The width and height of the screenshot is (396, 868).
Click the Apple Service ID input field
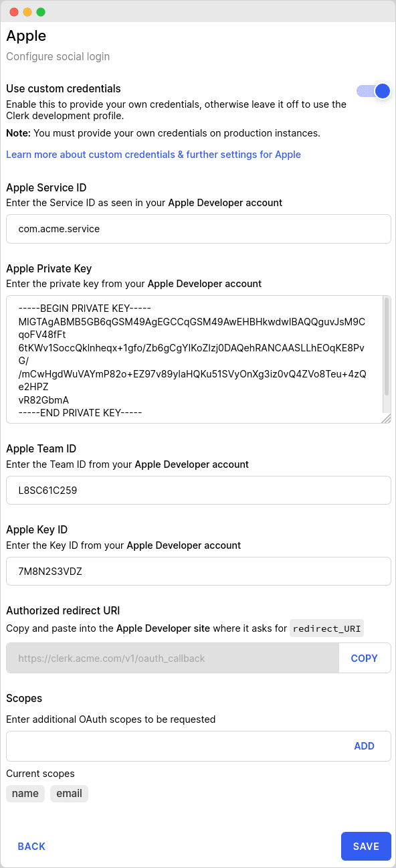click(x=199, y=229)
